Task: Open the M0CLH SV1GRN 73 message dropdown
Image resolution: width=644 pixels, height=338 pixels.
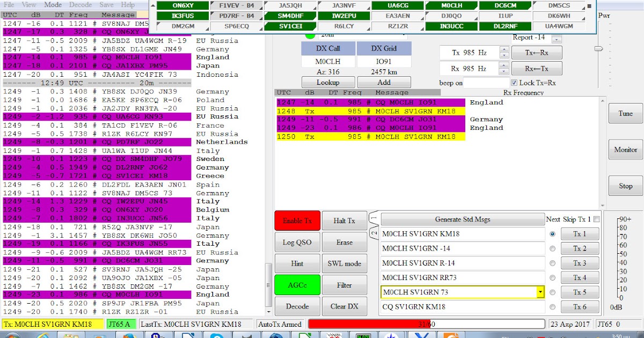Action: click(540, 292)
